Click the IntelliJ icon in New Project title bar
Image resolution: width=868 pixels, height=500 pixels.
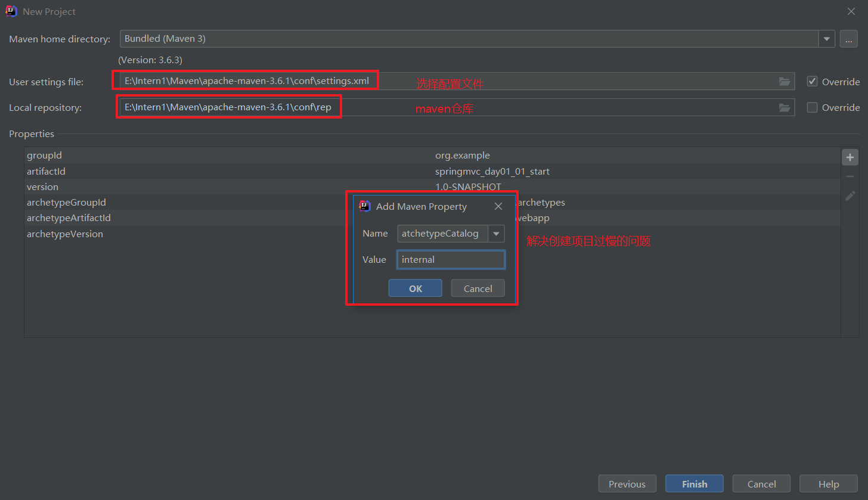click(x=11, y=11)
